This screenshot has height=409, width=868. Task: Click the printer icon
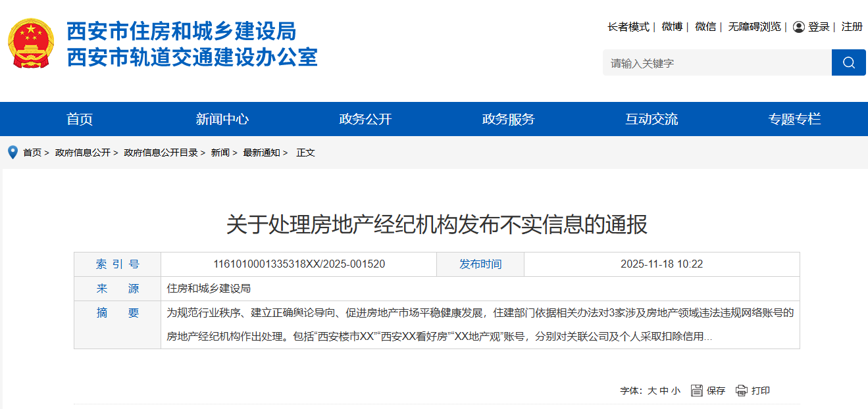pyautogui.click(x=742, y=391)
